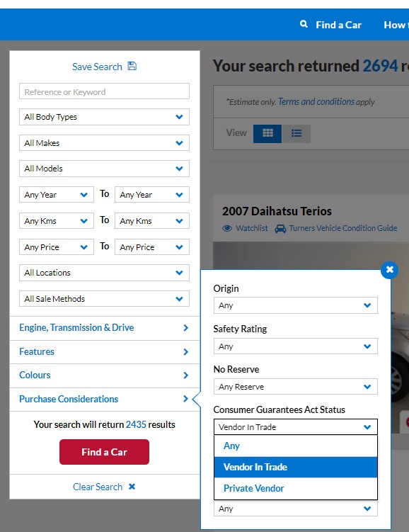Open the All Makes dropdown

[104, 143]
